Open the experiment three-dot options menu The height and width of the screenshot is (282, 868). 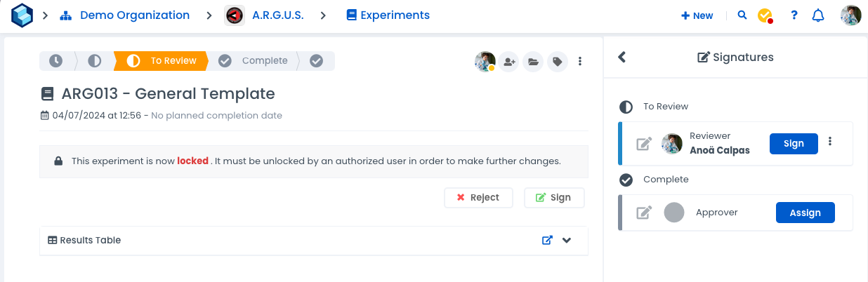[x=580, y=62]
